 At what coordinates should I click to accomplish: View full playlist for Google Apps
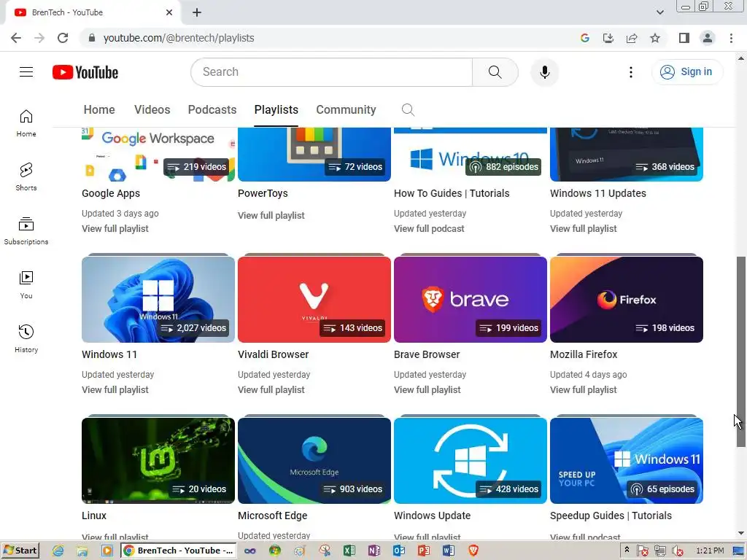115,228
